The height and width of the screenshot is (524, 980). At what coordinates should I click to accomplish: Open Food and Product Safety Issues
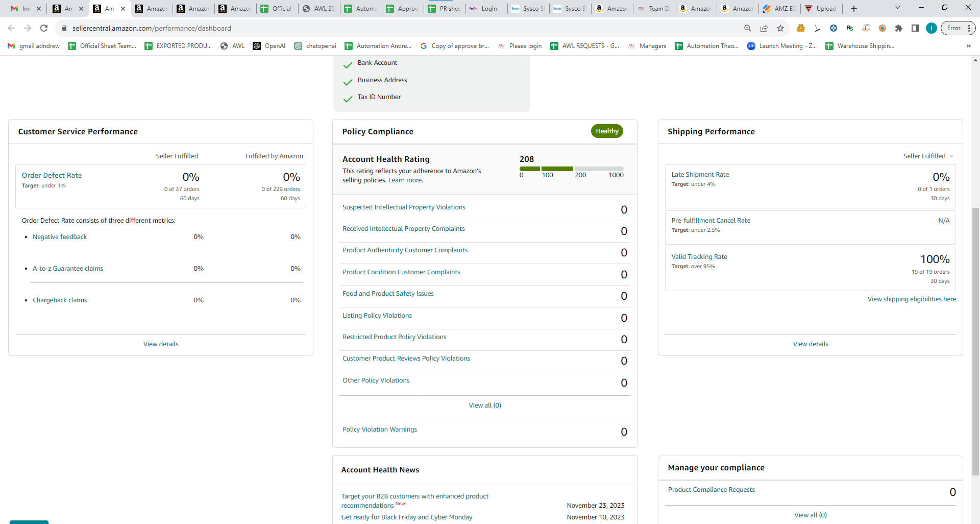click(388, 294)
